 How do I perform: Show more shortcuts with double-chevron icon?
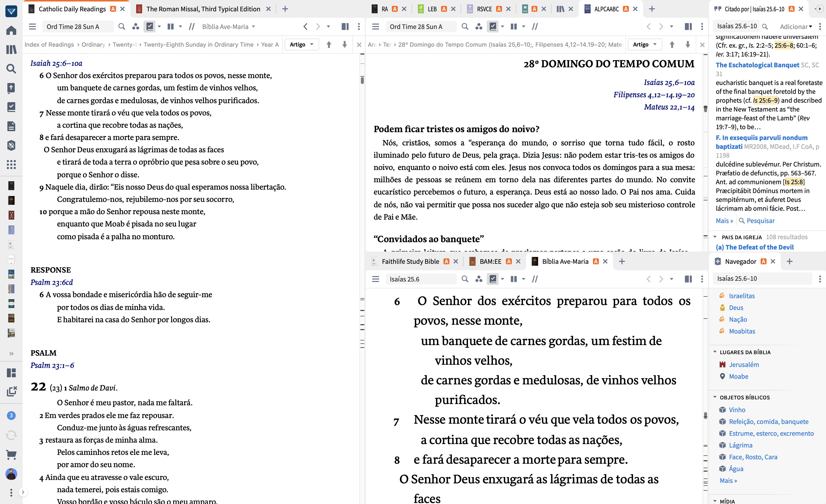click(x=11, y=354)
